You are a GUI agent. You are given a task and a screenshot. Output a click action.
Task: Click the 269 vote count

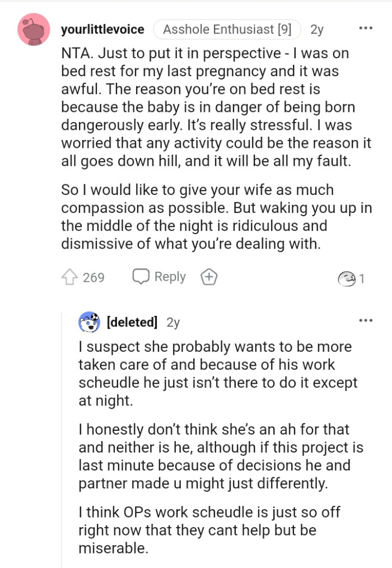tap(94, 277)
